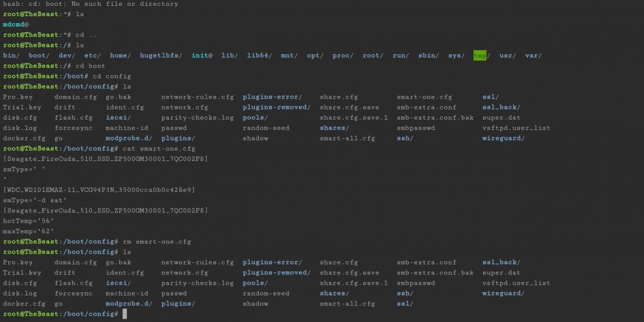This screenshot has height=322, width=644.
Task: Click random-seed in the final listing
Action: click(x=266, y=293)
